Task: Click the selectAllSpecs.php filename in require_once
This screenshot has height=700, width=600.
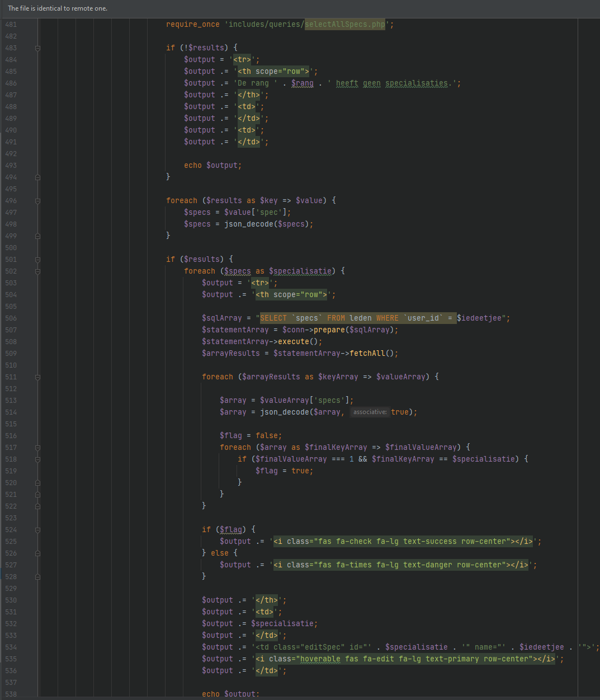Action: coord(344,25)
